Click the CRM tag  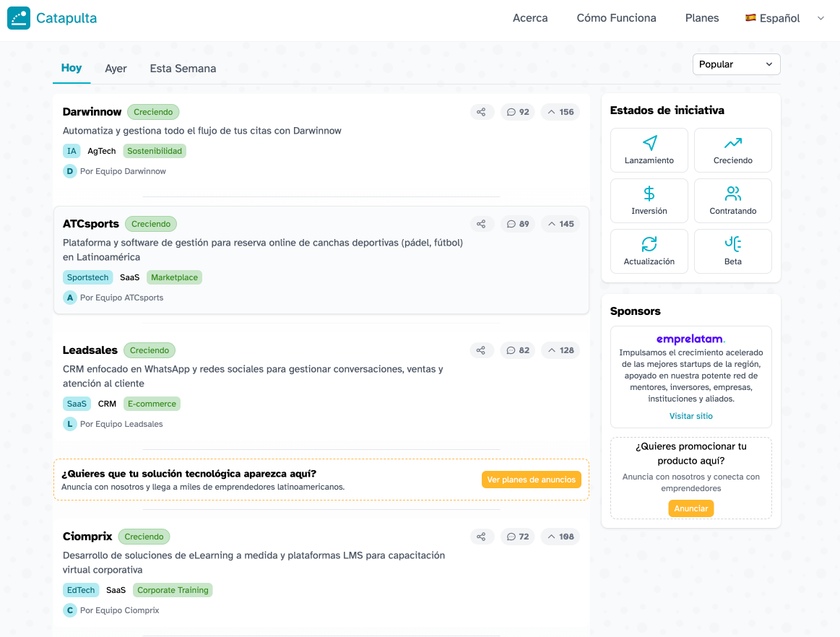pyautogui.click(x=107, y=404)
